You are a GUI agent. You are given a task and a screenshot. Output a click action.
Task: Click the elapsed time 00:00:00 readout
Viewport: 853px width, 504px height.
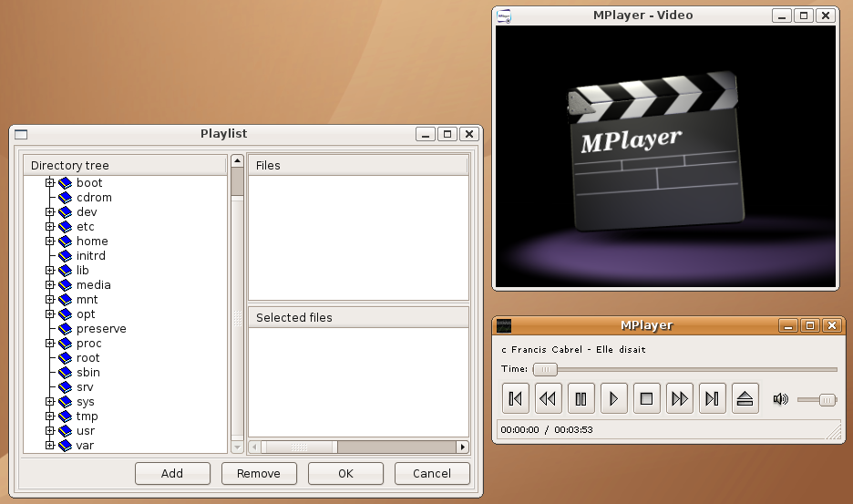(x=519, y=430)
